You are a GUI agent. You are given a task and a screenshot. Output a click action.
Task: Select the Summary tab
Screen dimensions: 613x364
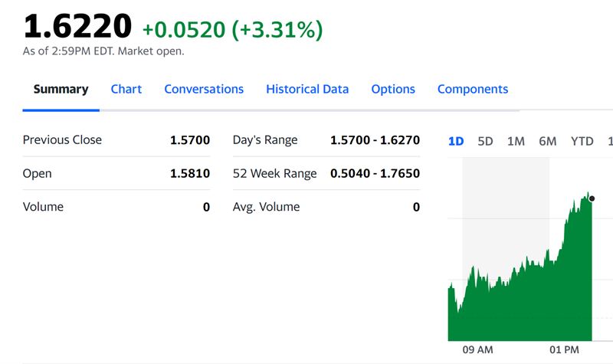61,89
